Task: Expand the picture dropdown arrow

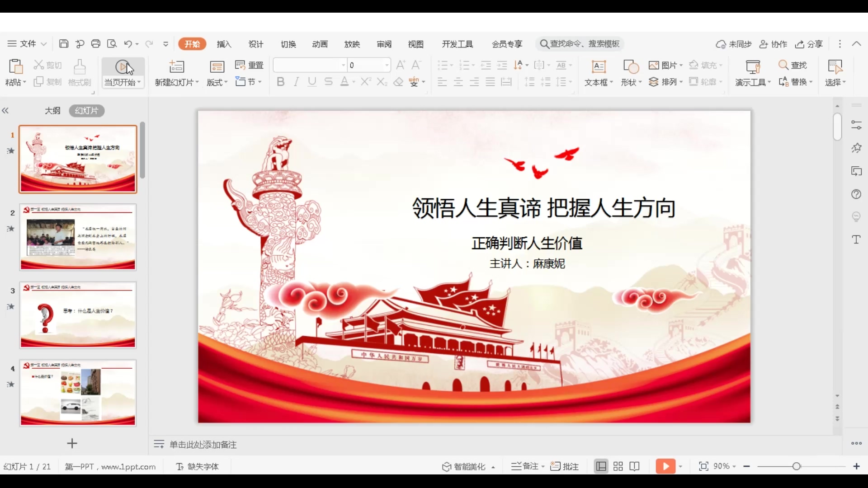Action: pyautogui.click(x=681, y=66)
